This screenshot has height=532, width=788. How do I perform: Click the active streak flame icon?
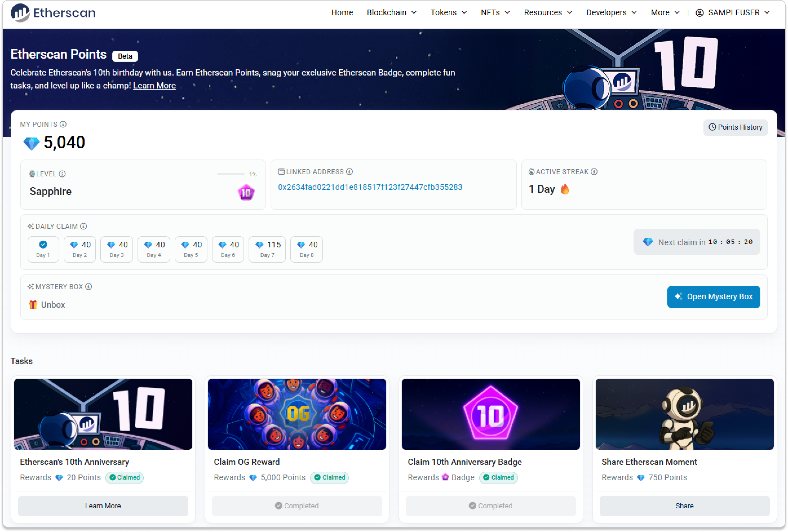pos(565,189)
